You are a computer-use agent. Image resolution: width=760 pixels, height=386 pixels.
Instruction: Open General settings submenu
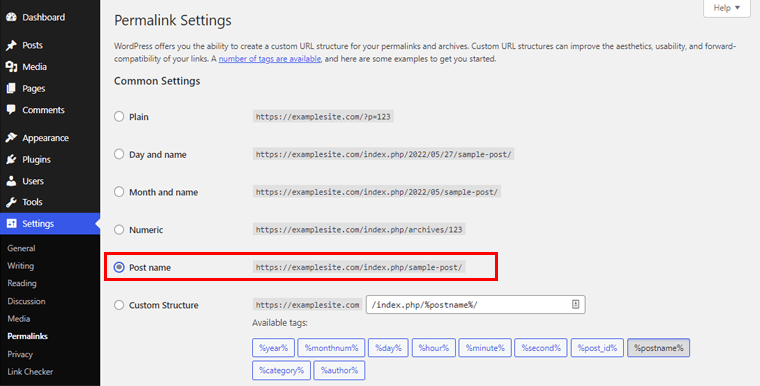click(21, 248)
